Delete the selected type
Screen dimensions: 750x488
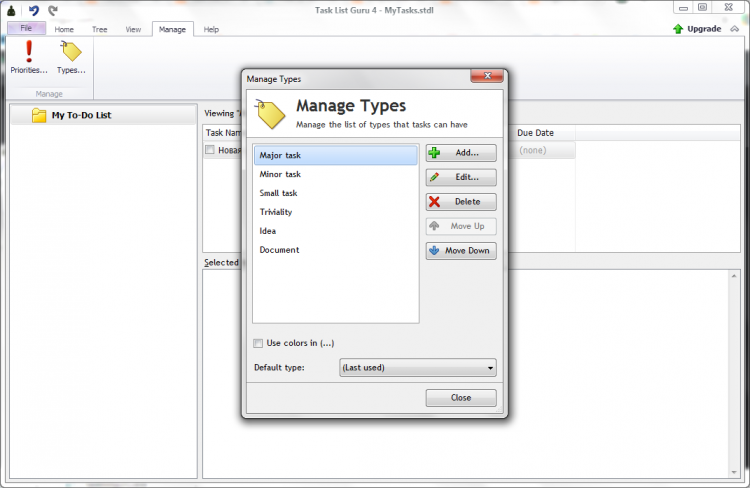461,201
